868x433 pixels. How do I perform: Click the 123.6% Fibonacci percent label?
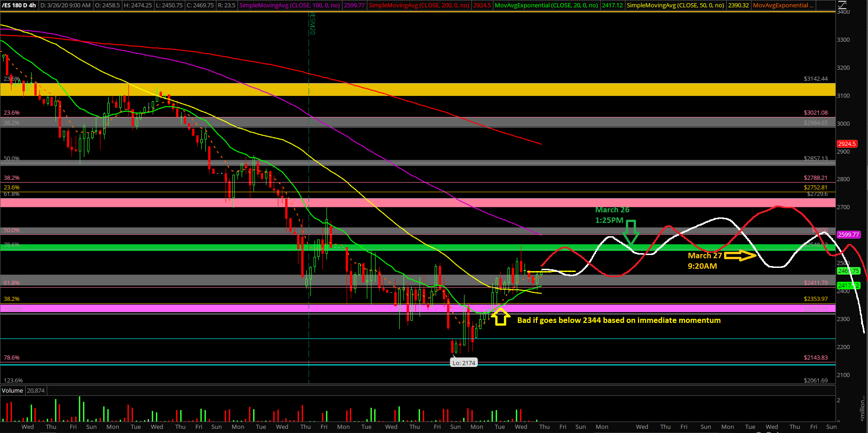coord(13,380)
